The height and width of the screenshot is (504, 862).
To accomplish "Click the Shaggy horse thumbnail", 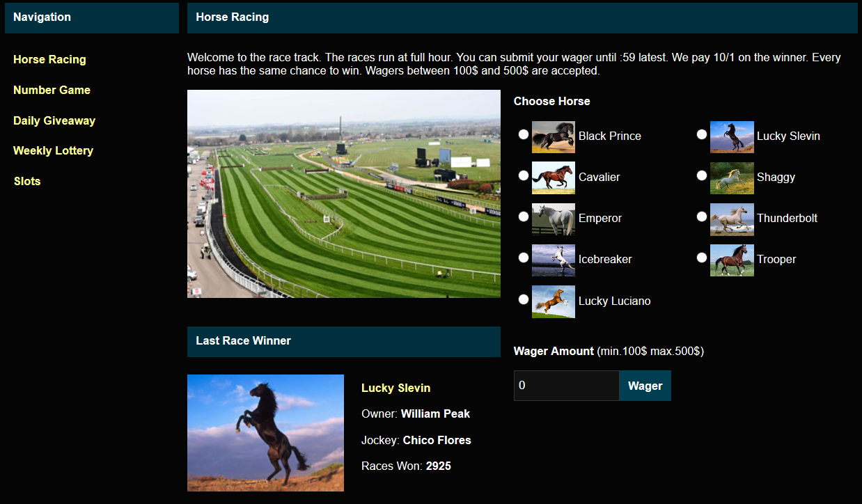I will click(732, 178).
